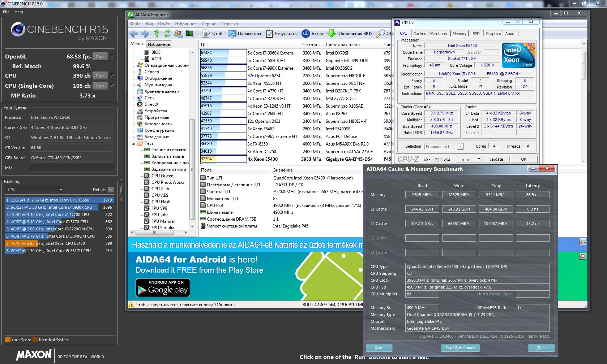Select ranking entry Intel Xeon CPU X5650

click(59, 200)
